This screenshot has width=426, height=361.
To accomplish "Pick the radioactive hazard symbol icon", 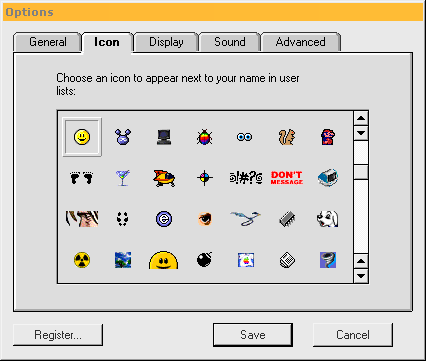I will point(82,260).
